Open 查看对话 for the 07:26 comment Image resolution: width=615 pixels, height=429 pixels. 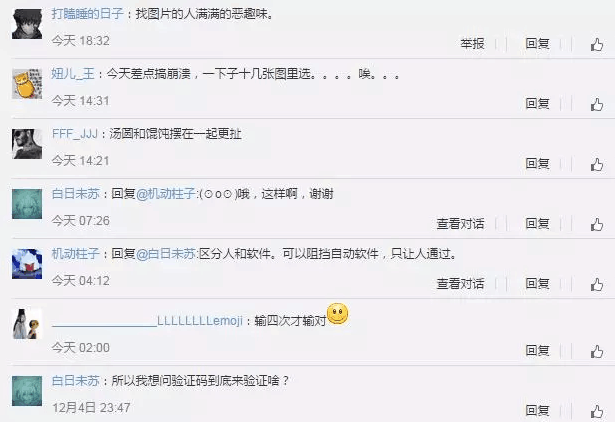(x=460, y=224)
